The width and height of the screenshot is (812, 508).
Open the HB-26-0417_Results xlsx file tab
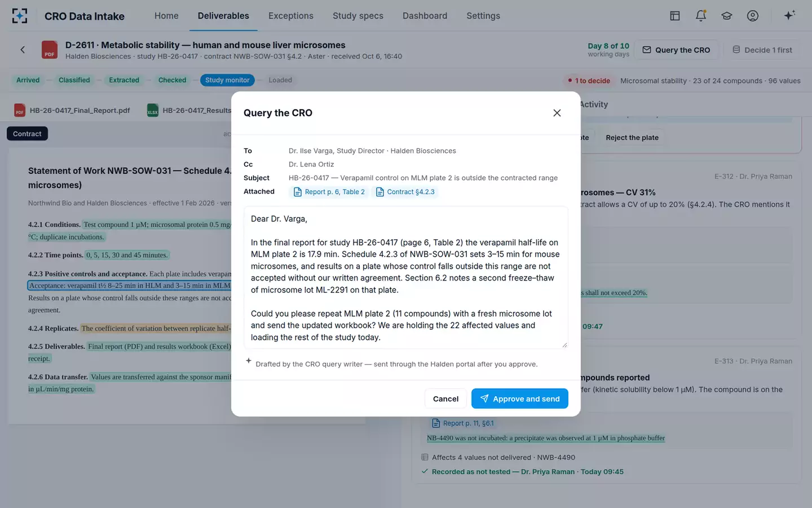pyautogui.click(x=189, y=110)
